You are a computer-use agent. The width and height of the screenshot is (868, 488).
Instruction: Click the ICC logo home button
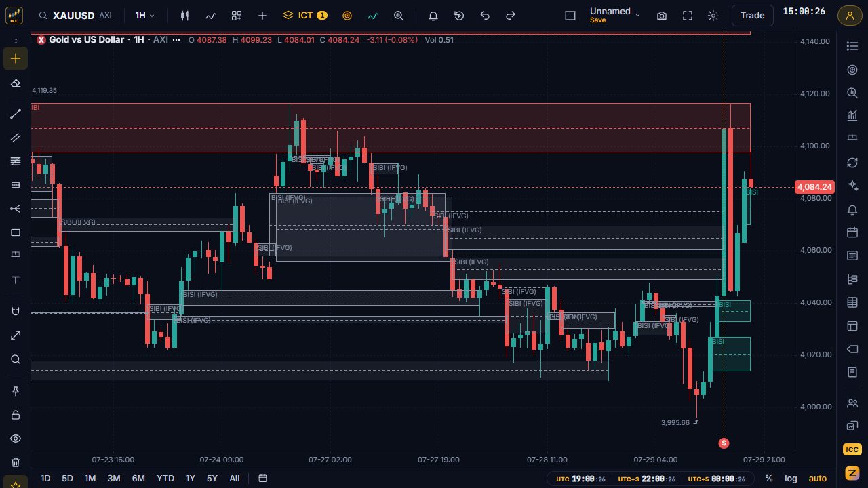[14, 15]
